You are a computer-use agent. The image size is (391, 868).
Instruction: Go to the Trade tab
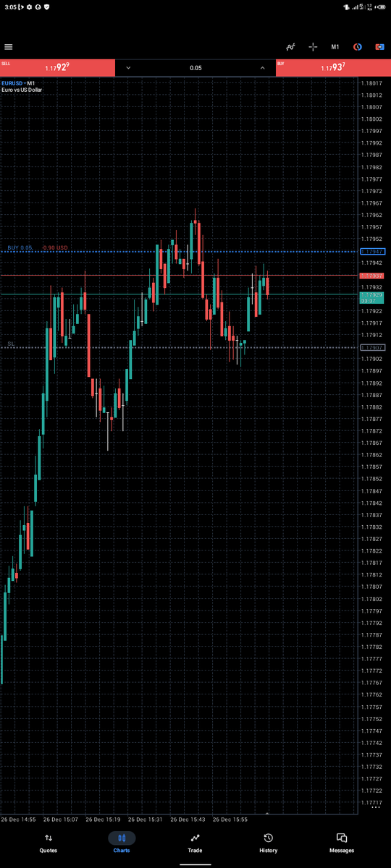pos(195,843)
